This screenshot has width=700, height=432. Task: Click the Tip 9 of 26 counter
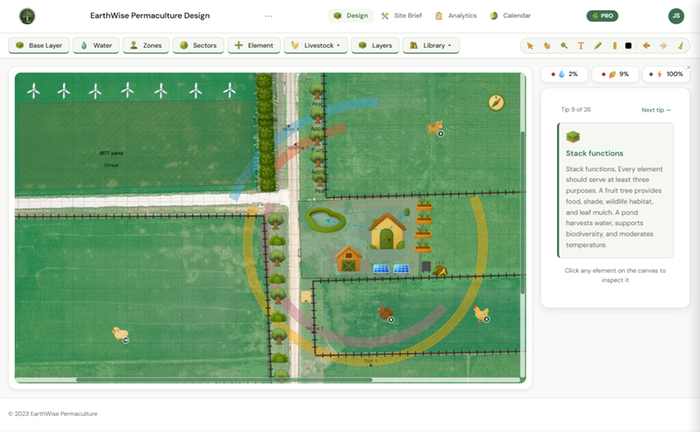pyautogui.click(x=575, y=109)
